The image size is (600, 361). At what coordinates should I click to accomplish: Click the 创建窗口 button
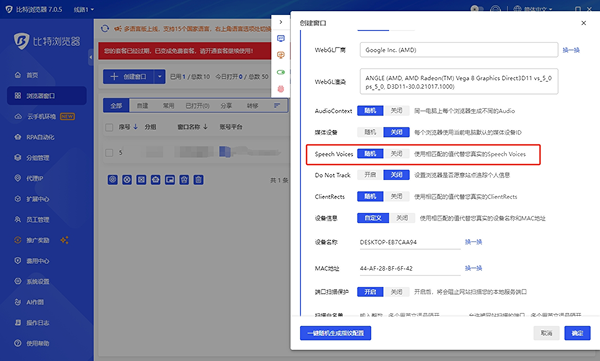pyautogui.click(x=129, y=77)
